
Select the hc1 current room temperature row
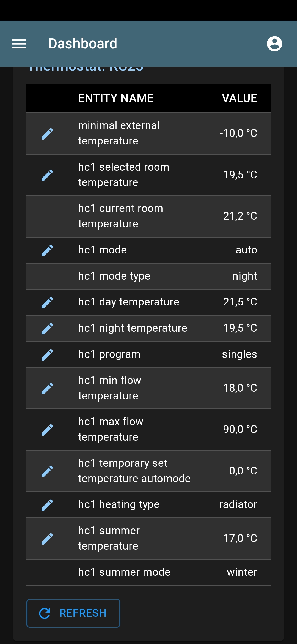tap(148, 216)
